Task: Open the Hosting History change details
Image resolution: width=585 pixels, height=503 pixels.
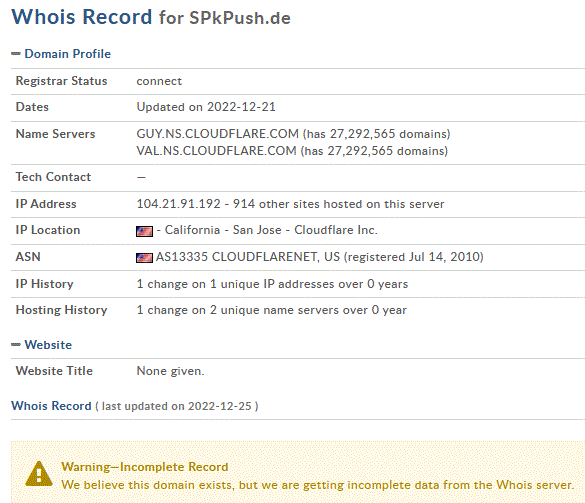Action: coord(272,310)
